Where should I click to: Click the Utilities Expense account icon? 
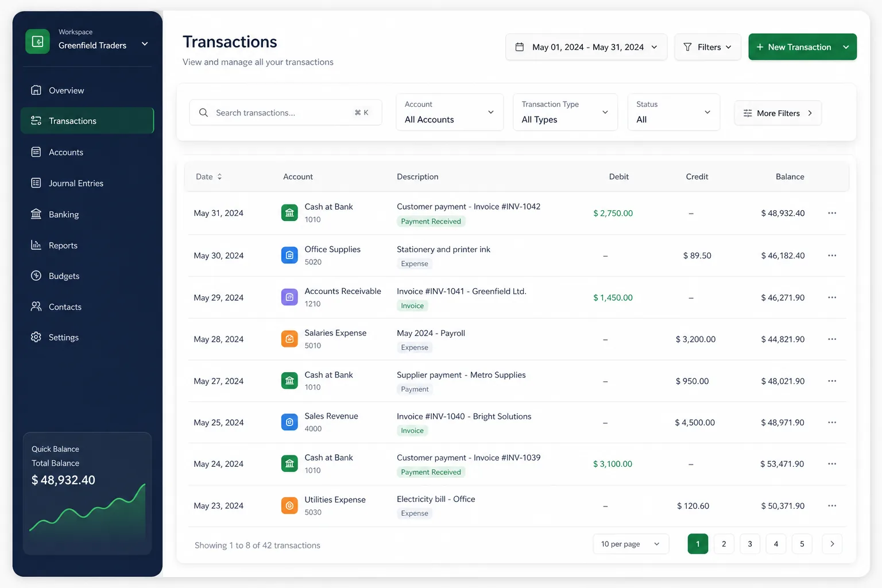click(289, 506)
